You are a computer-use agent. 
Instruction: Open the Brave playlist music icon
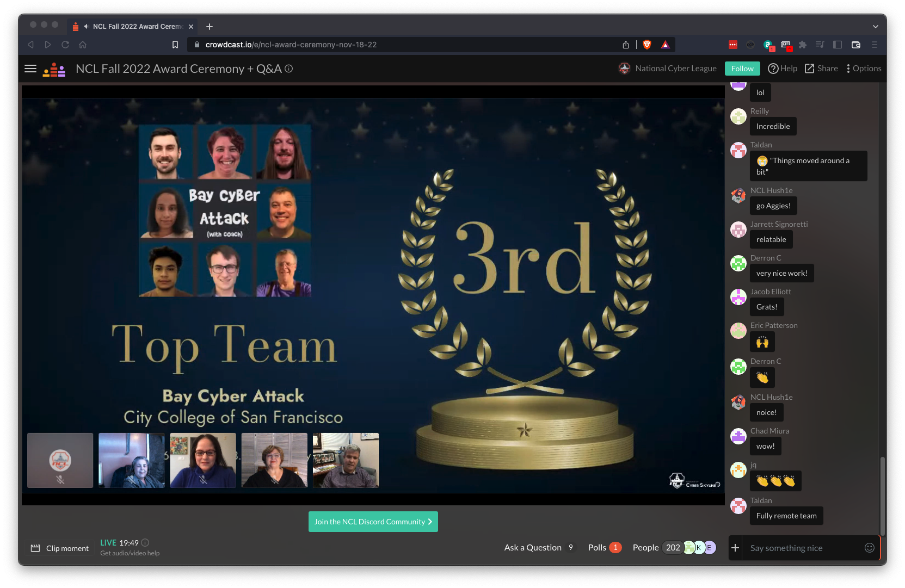pos(820,45)
